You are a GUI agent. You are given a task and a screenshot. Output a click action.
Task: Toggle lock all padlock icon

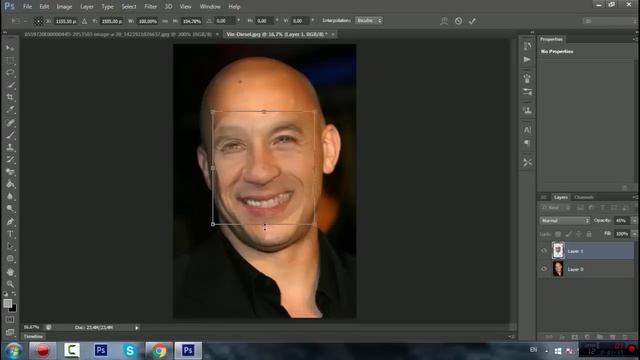(589, 234)
